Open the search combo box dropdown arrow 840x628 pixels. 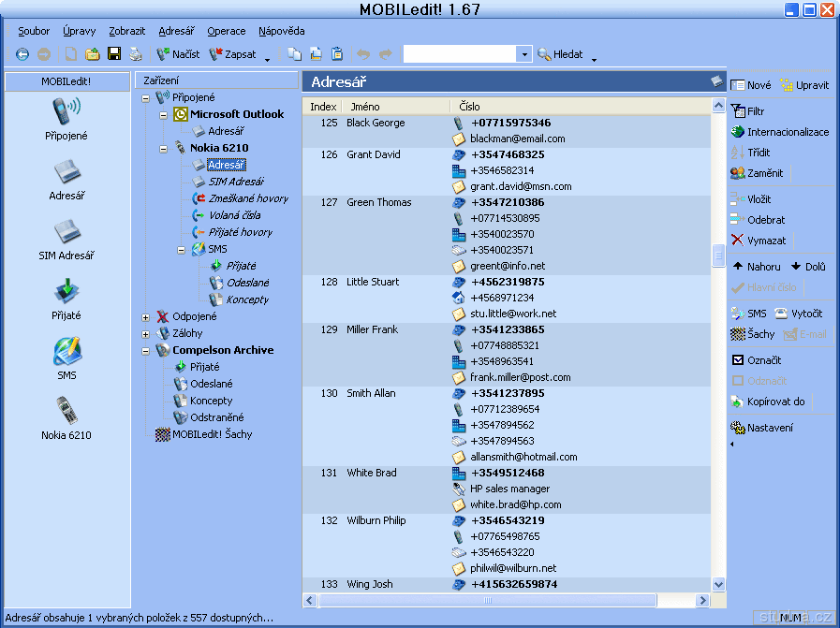pyautogui.click(x=524, y=54)
